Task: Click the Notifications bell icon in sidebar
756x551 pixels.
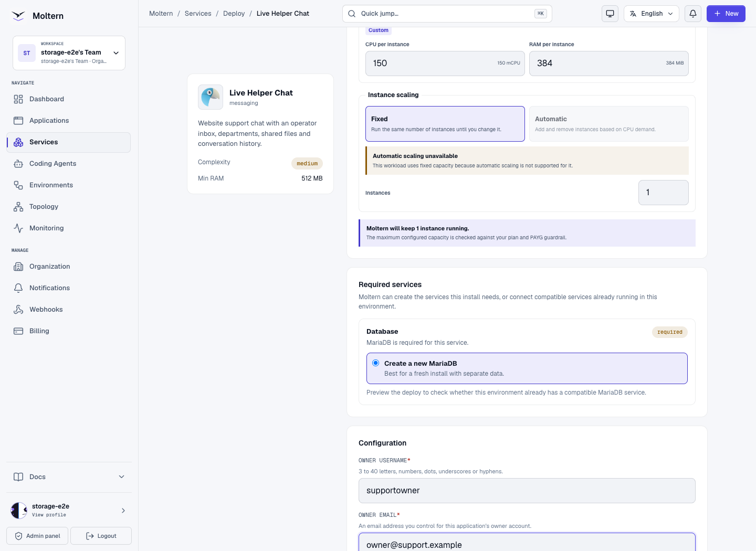Action: point(18,288)
